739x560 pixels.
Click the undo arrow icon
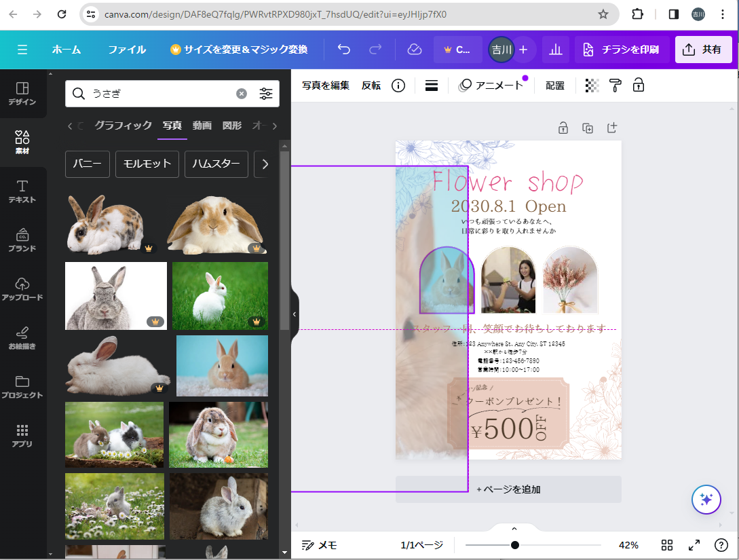tap(344, 50)
